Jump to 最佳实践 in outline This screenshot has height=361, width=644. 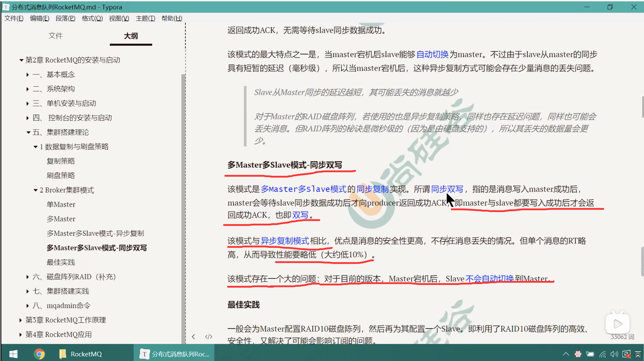(x=61, y=262)
